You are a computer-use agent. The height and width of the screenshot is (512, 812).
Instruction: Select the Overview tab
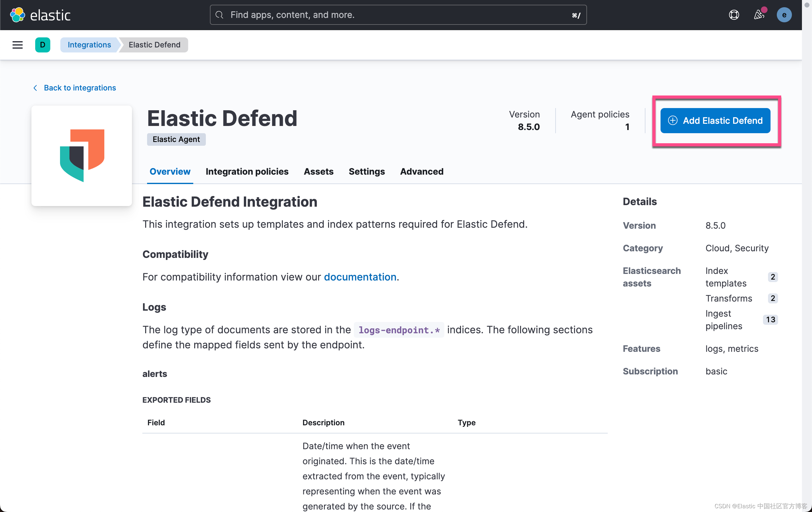(x=170, y=172)
